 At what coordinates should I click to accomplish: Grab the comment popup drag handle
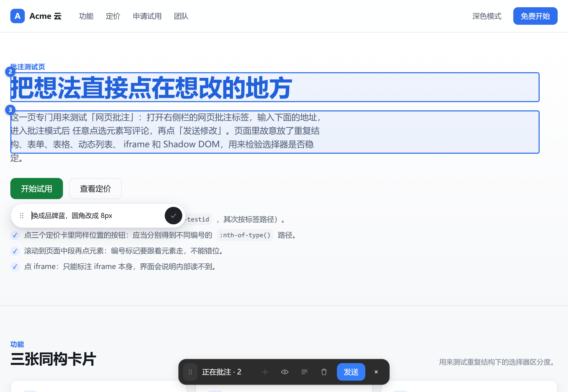point(22,216)
